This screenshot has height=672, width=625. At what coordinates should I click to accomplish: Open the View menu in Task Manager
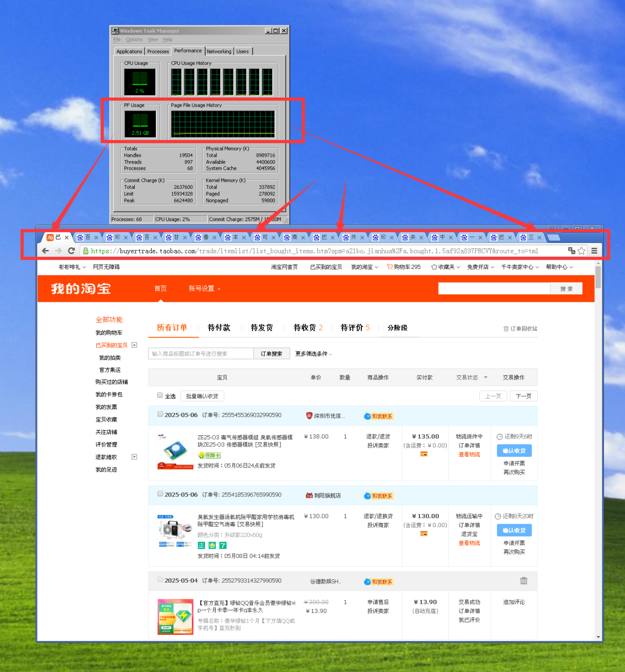(x=153, y=40)
